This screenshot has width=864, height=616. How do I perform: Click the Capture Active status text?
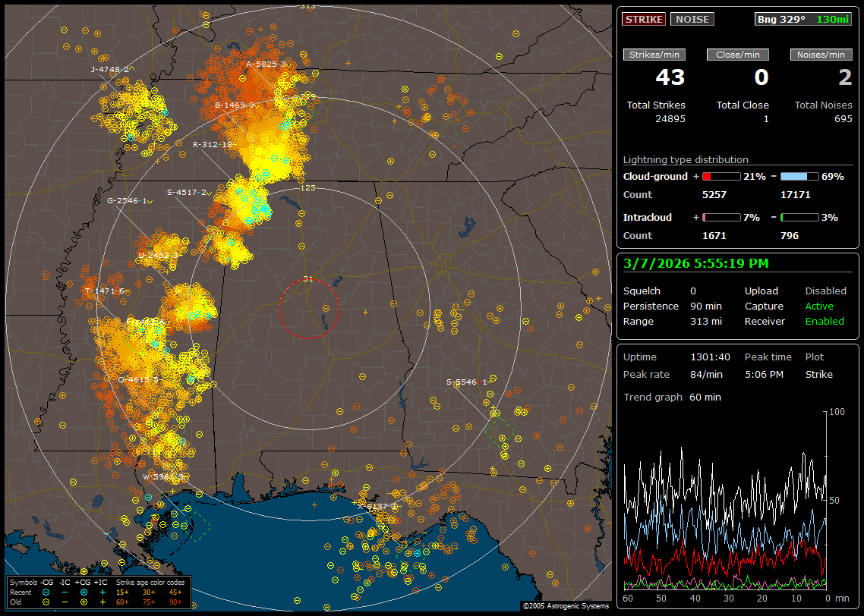tap(819, 306)
